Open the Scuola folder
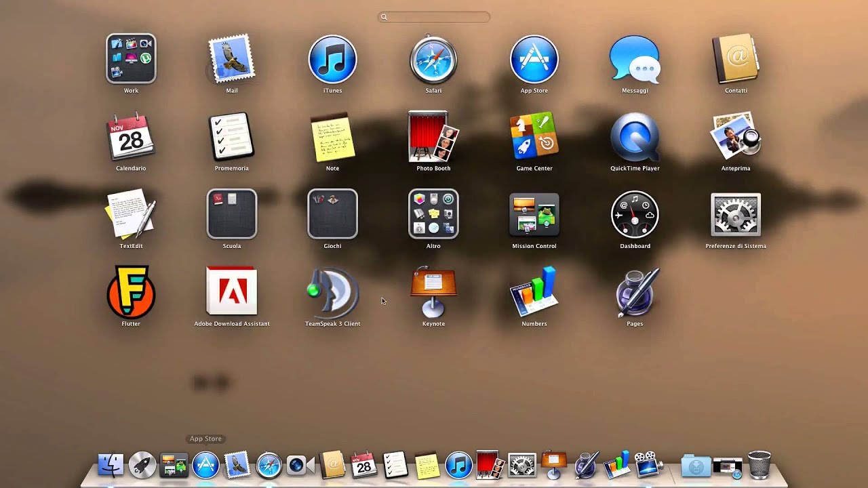The width and height of the screenshot is (868, 488). coord(232,215)
